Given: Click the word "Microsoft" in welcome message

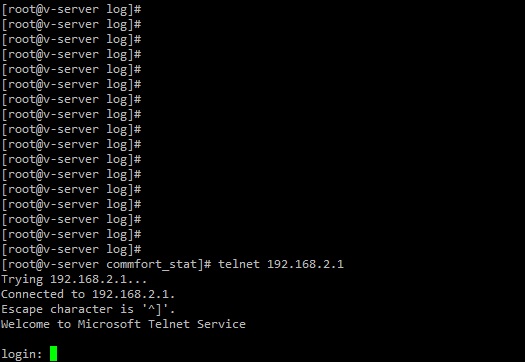Looking at the screenshot, I should click(109, 324).
